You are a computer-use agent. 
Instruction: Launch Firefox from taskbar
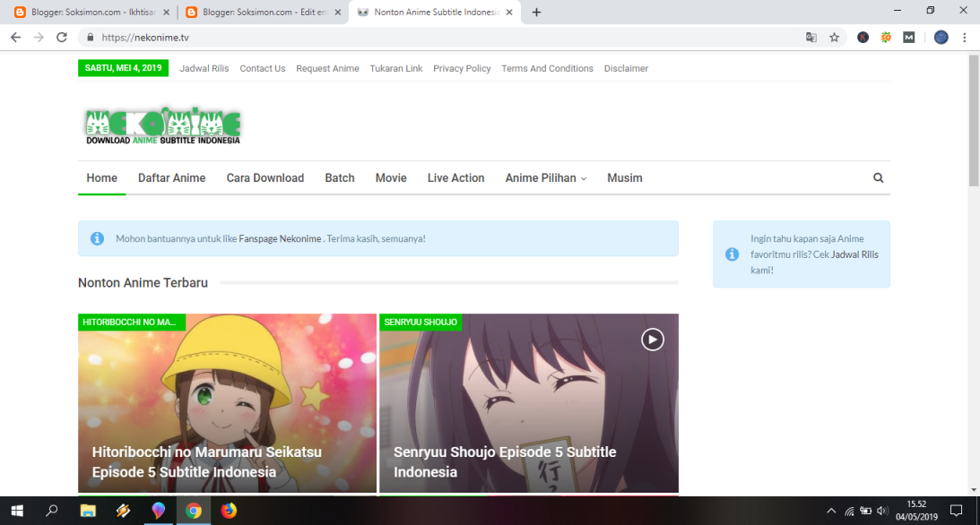pyautogui.click(x=229, y=511)
